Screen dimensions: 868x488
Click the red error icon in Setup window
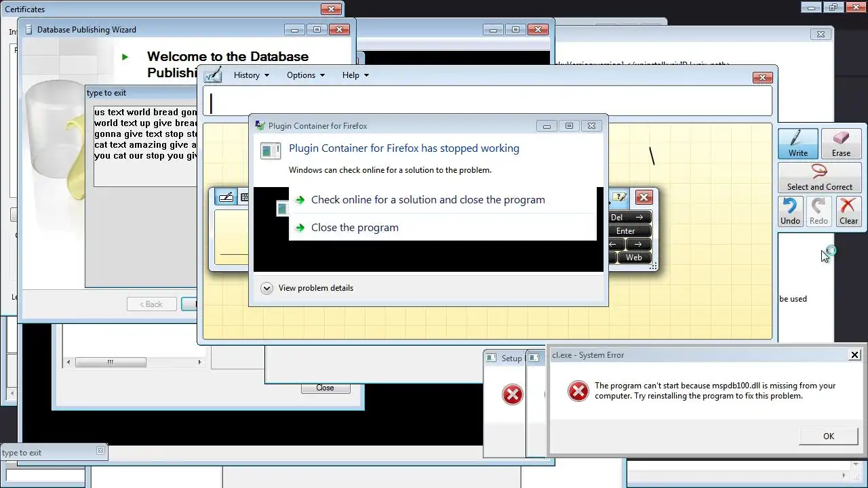(512, 394)
